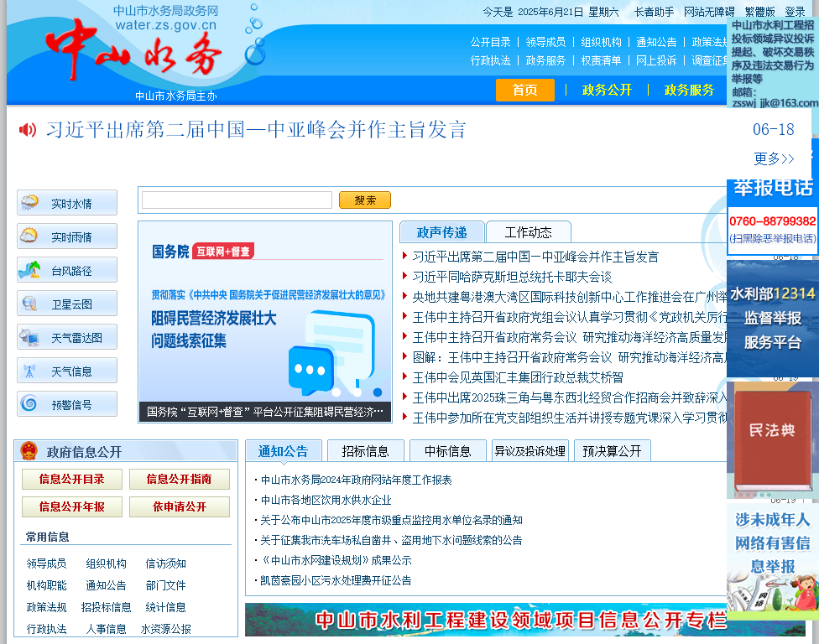Open the 通知公告 header link

[656, 42]
